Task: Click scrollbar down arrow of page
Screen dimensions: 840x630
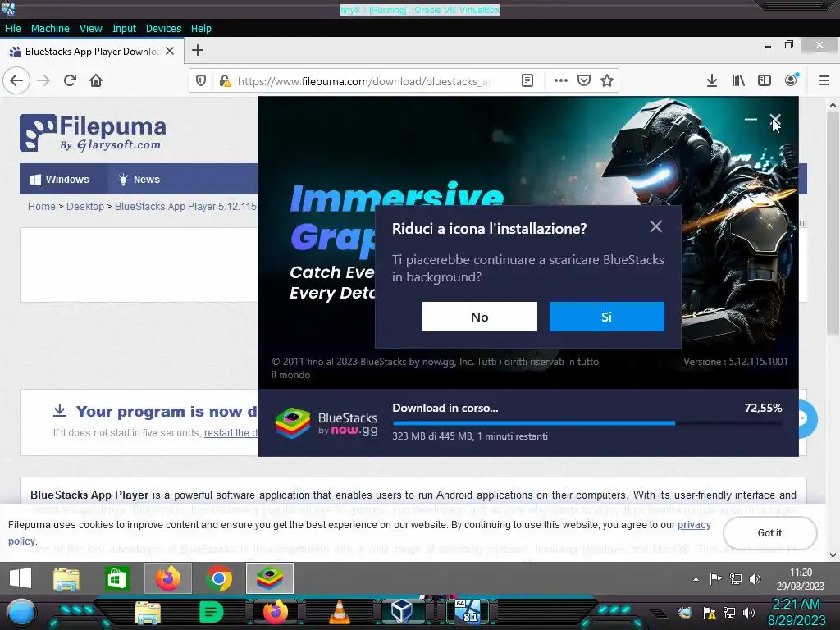Action: click(833, 555)
